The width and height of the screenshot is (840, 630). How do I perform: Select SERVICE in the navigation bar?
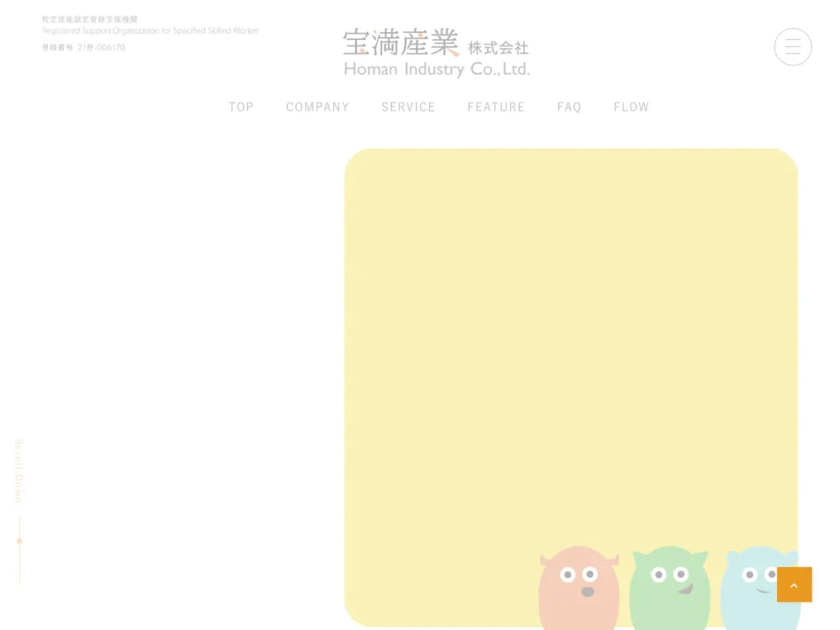409,107
